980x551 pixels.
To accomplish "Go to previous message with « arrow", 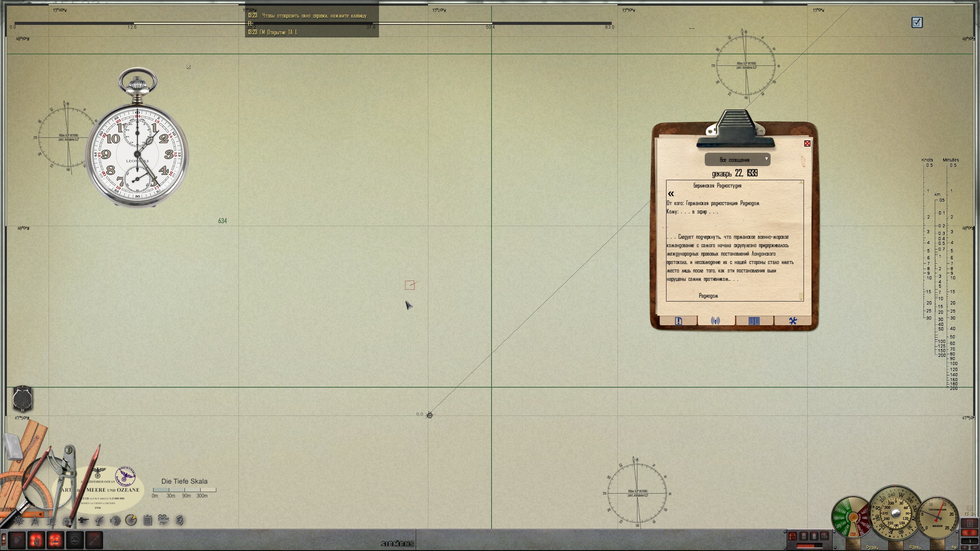I will pyautogui.click(x=671, y=194).
